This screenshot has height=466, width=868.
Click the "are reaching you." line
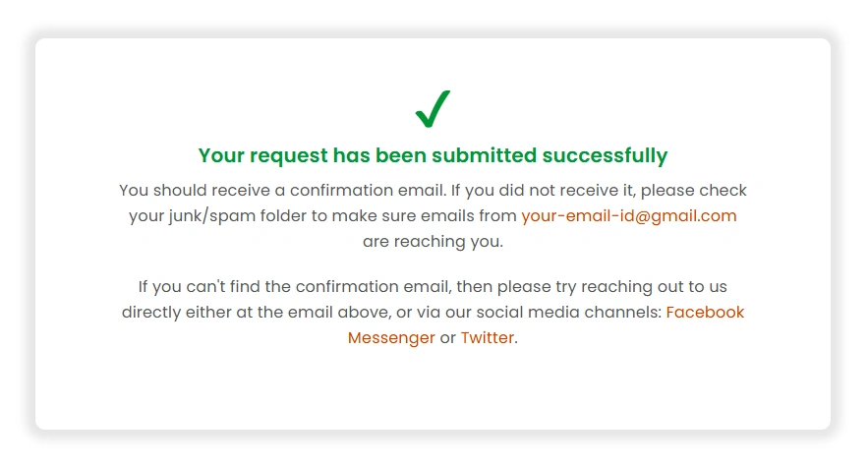(x=433, y=242)
